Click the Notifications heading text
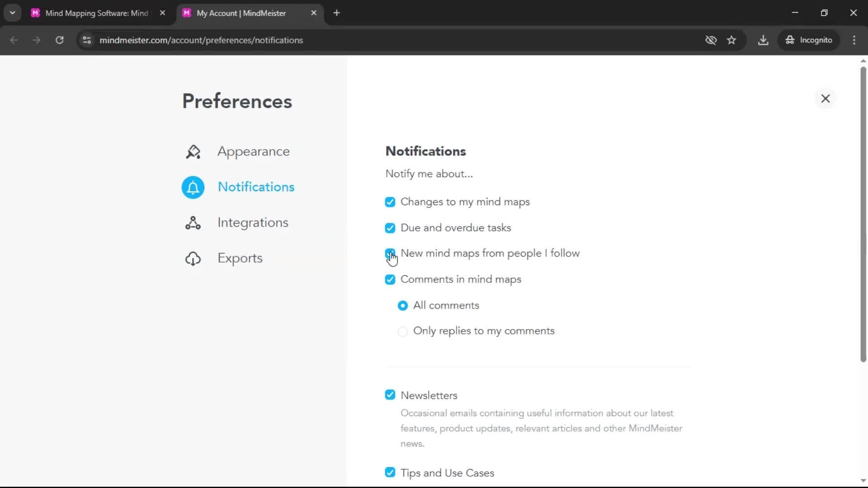The width and height of the screenshot is (868, 488). [425, 151]
